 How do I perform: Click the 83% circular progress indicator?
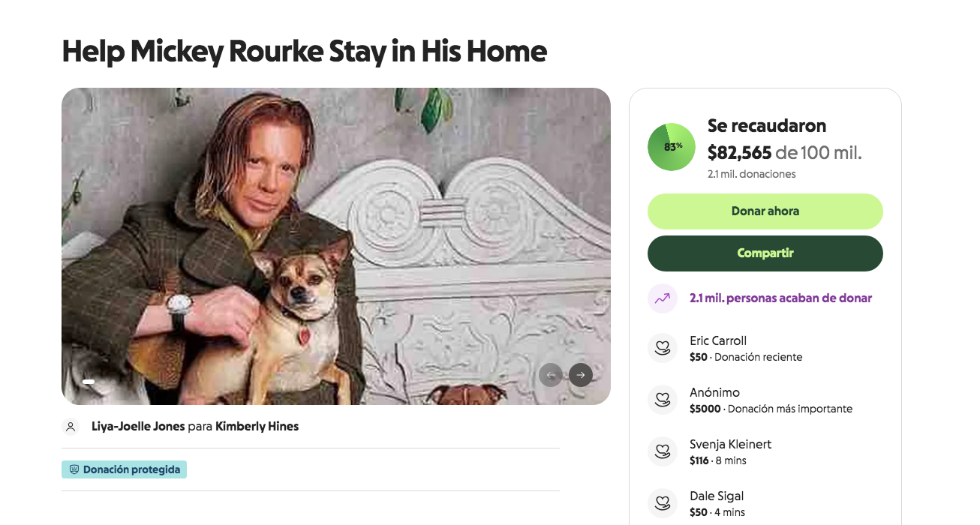pyautogui.click(x=670, y=147)
